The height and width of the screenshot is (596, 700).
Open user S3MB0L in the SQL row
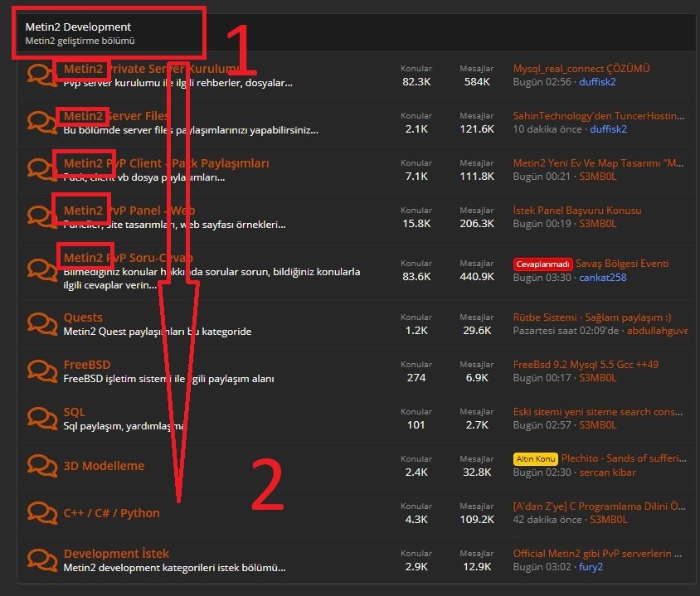click(598, 425)
